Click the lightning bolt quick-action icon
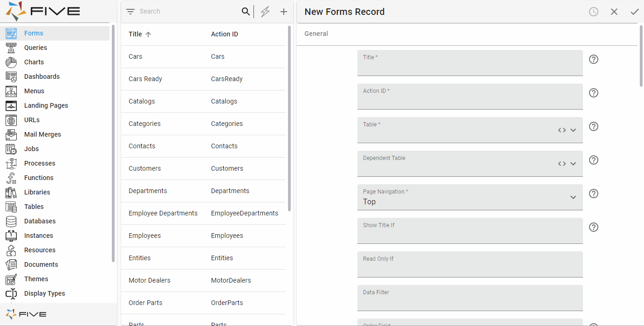Viewport: 644px width, 326px height. coord(265,11)
